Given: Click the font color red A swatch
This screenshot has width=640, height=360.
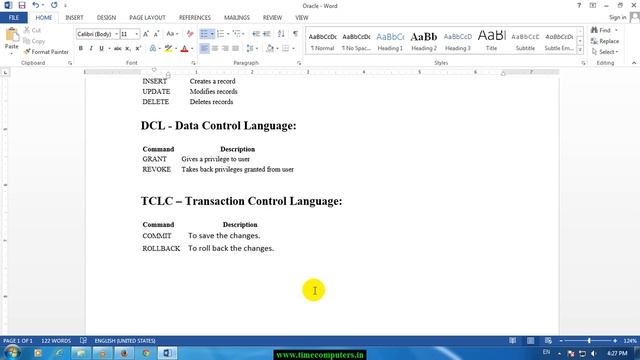Looking at the screenshot, I should (184, 49).
